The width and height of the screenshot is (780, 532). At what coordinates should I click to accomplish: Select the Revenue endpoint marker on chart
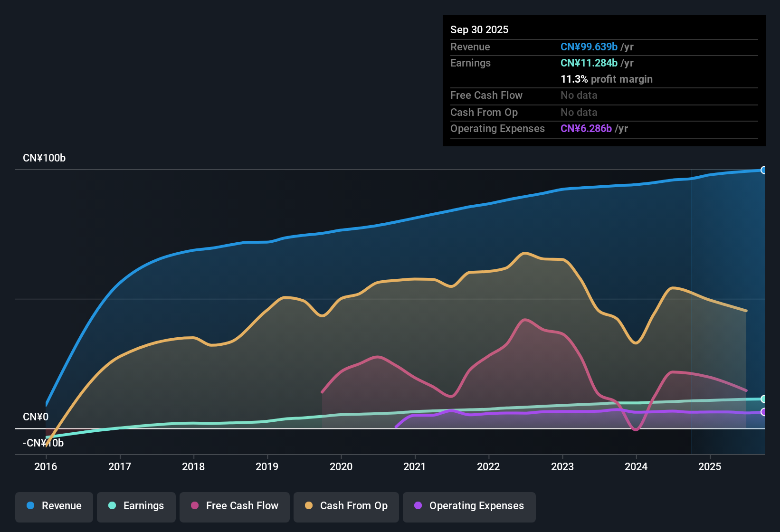click(x=764, y=170)
